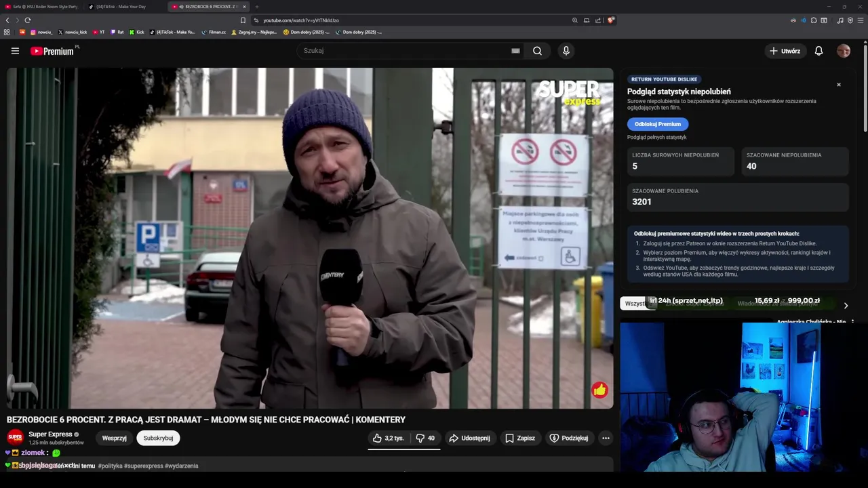Click the Utwórz create button

click(x=785, y=51)
